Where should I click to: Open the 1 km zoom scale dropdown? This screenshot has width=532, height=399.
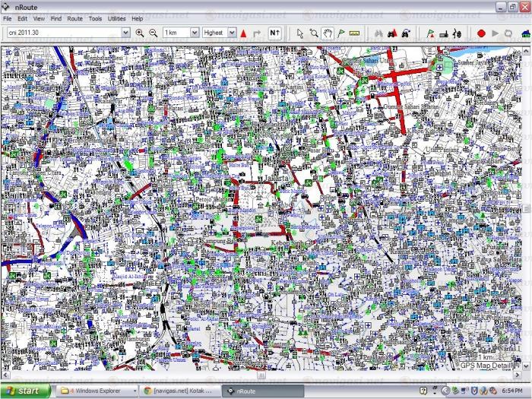(195, 33)
